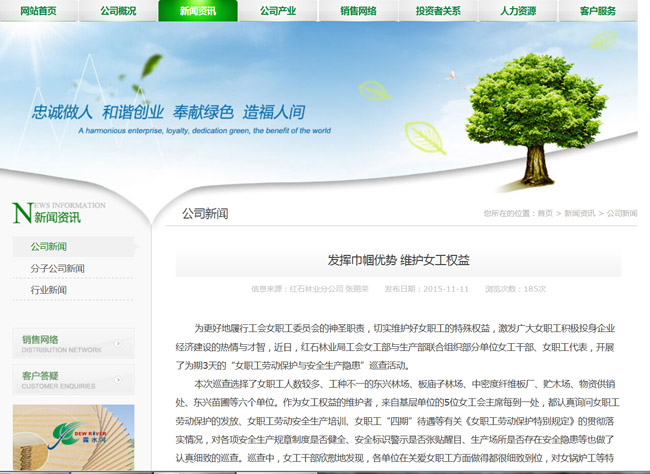The width and height of the screenshot is (650, 474).
Task: Click the article title 发挥巾帼优势 维护女工权益
Action: [398, 260]
